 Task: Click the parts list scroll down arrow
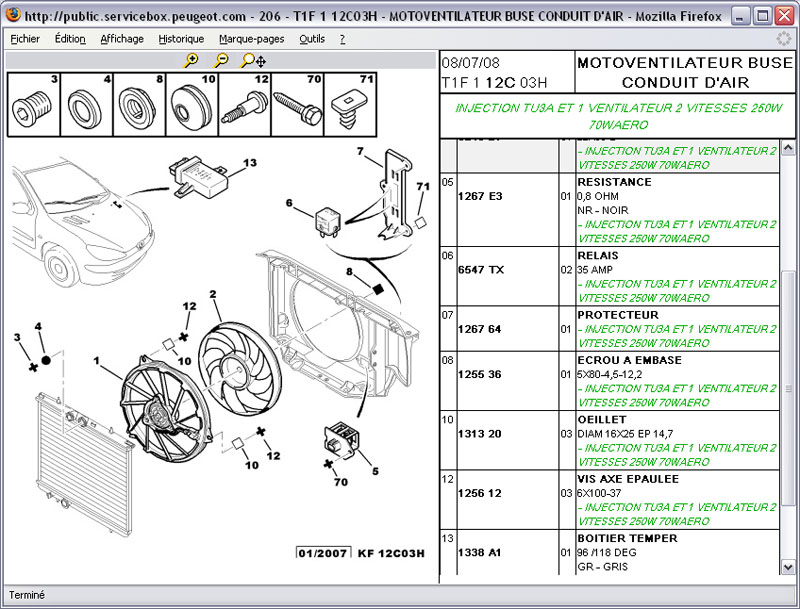click(788, 566)
